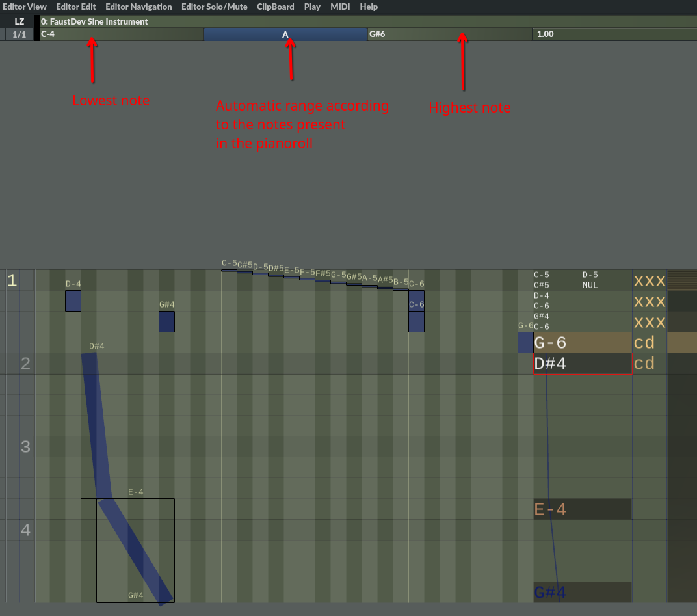
Task: Toggle the automatic pianoroll range A button
Action: (x=285, y=34)
